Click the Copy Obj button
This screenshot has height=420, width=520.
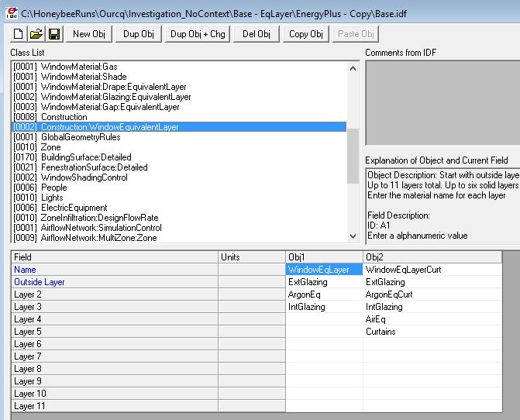tap(306, 34)
